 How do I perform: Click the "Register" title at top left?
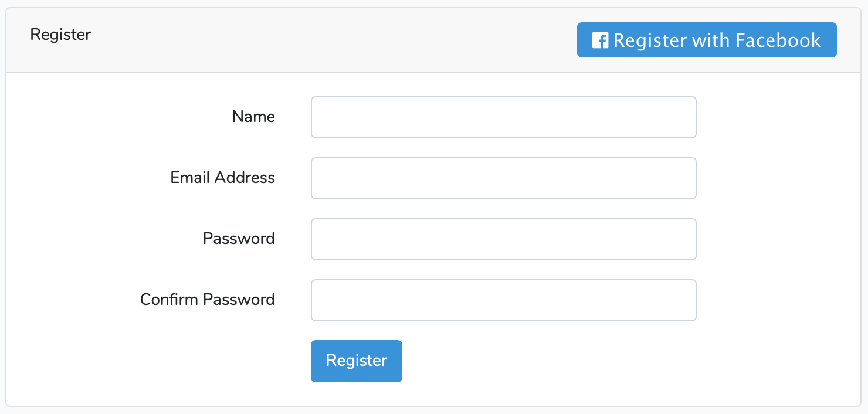[60, 35]
